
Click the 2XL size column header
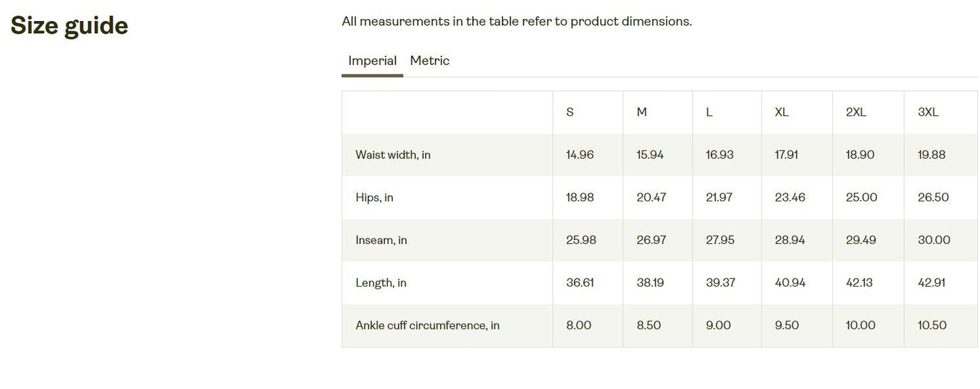click(x=856, y=112)
